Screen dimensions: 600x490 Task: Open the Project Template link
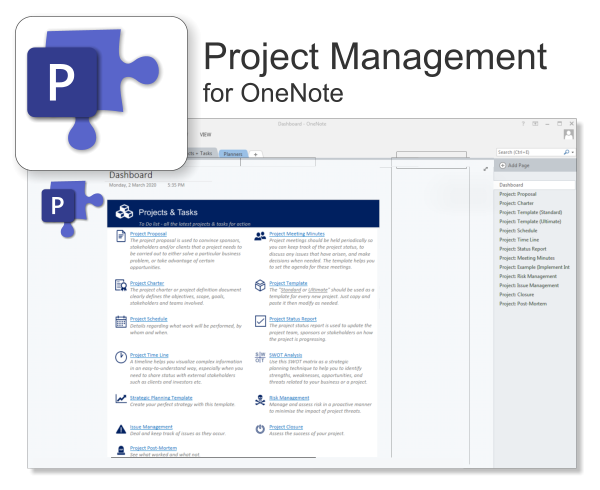(288, 283)
